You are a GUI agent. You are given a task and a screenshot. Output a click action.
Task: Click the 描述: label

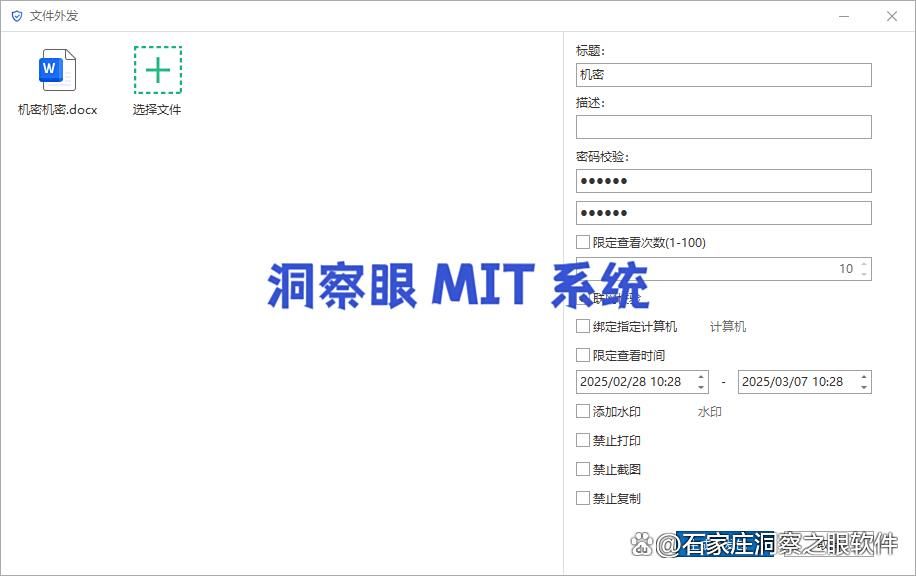pyautogui.click(x=590, y=103)
